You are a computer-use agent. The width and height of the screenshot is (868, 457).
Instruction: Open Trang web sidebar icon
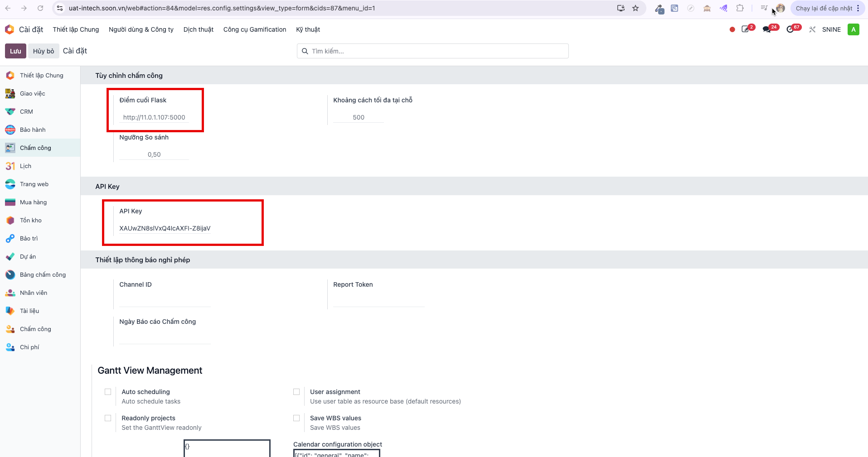[10, 184]
